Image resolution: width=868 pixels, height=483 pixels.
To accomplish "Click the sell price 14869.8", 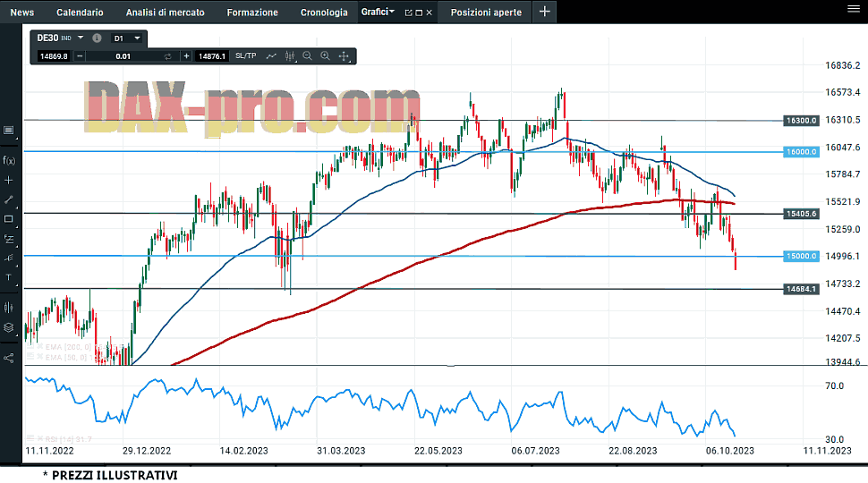I will [x=54, y=55].
